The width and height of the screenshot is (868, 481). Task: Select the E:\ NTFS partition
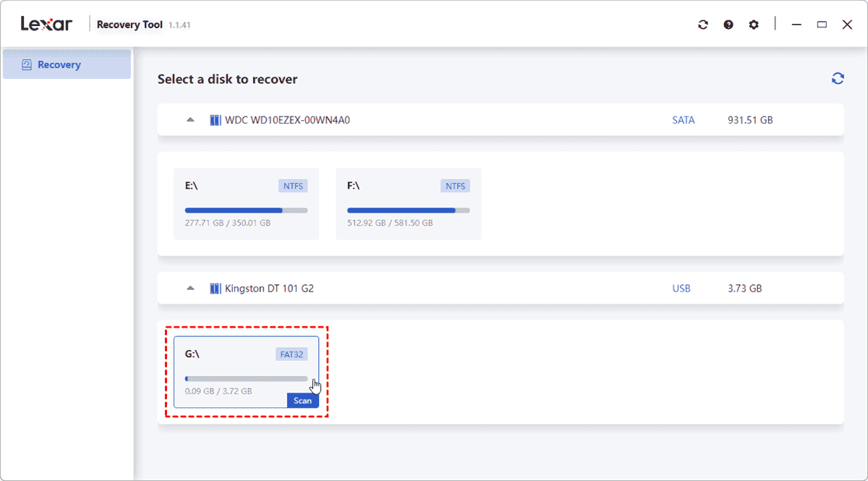click(x=246, y=203)
